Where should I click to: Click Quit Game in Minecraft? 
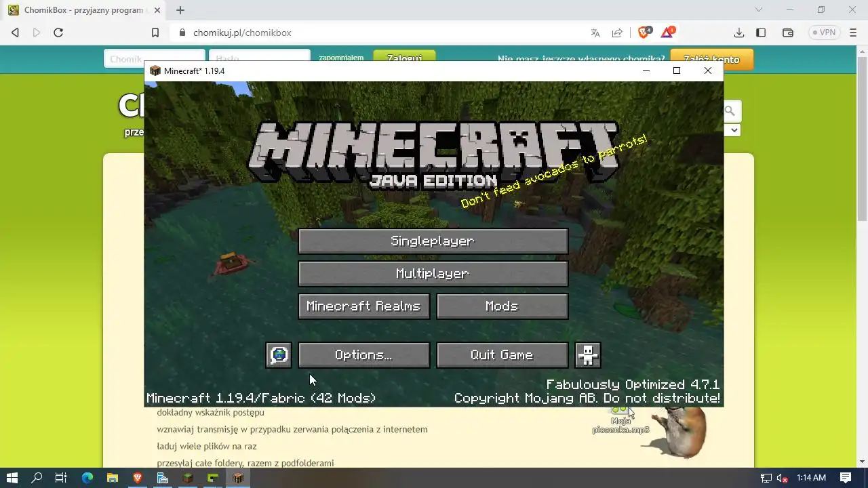coord(502,355)
